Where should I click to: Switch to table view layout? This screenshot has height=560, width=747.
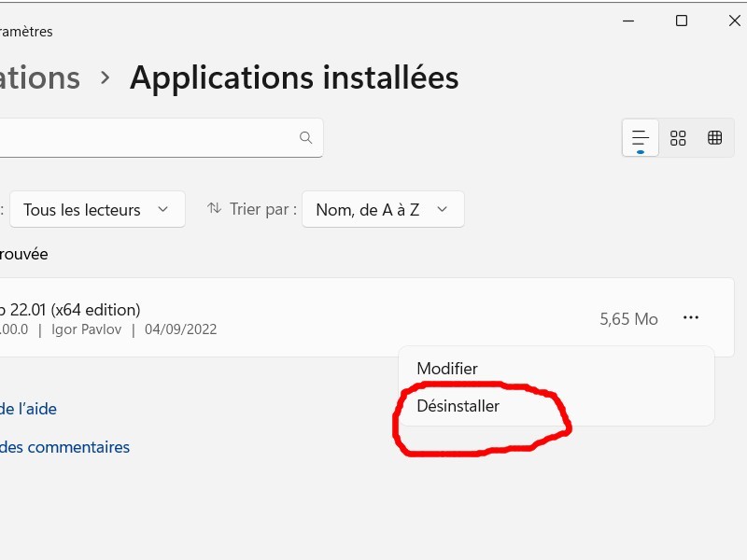[x=714, y=138]
